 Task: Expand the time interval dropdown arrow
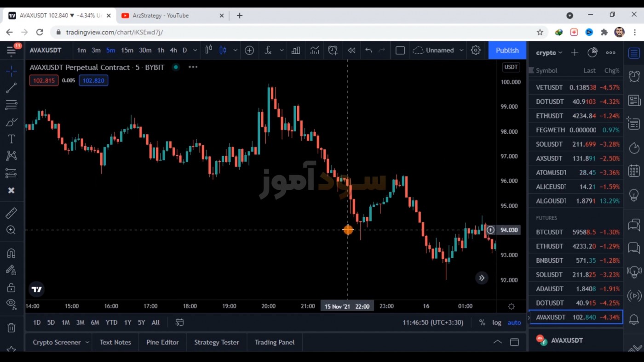(195, 50)
